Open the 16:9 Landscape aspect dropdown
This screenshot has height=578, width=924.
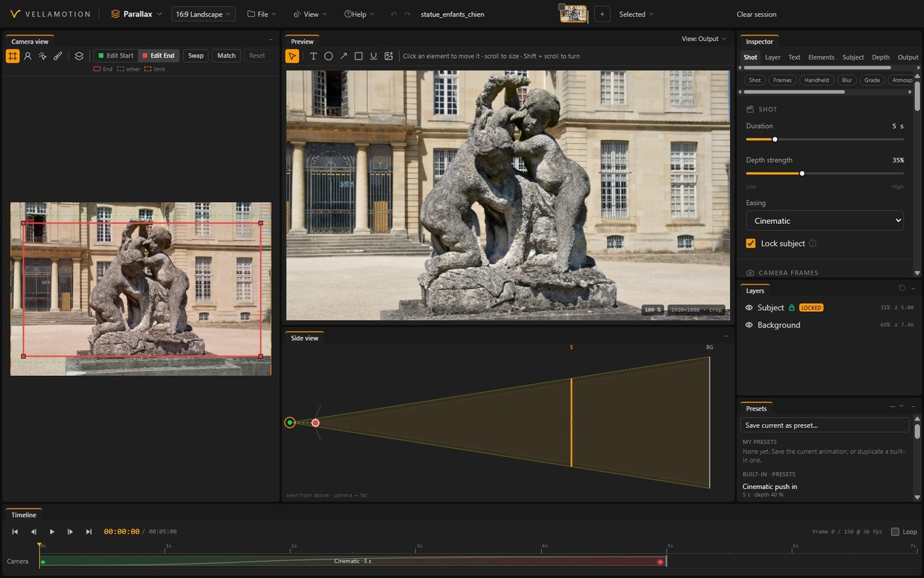[x=203, y=14]
